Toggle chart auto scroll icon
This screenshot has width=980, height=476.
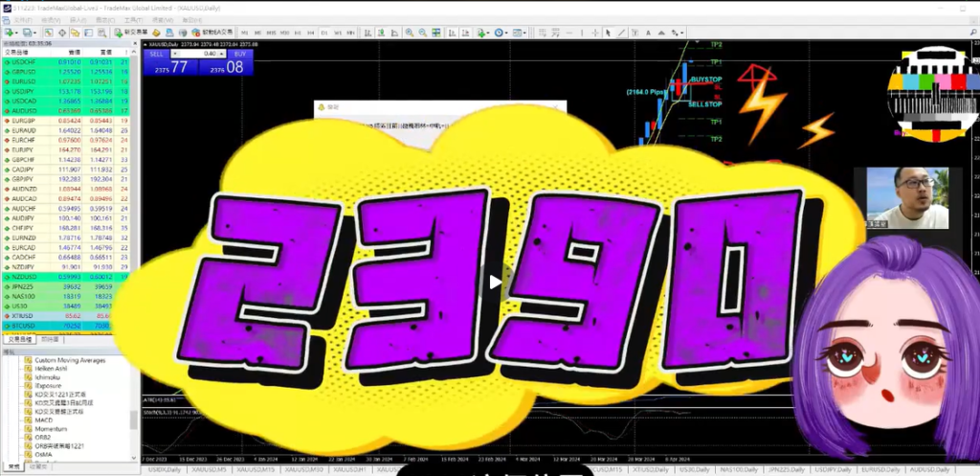pos(452,33)
